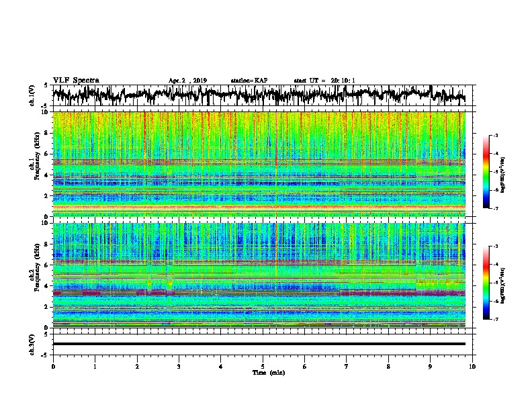Click time axis tick label "6"
The height and width of the screenshot is (411, 532).
point(305,367)
